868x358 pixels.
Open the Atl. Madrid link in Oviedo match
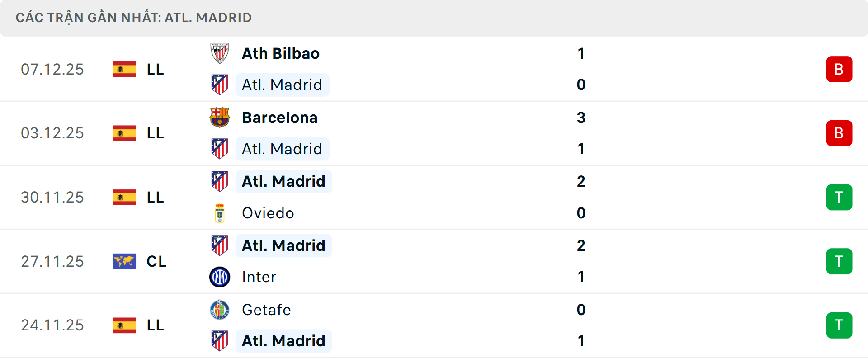[283, 181]
